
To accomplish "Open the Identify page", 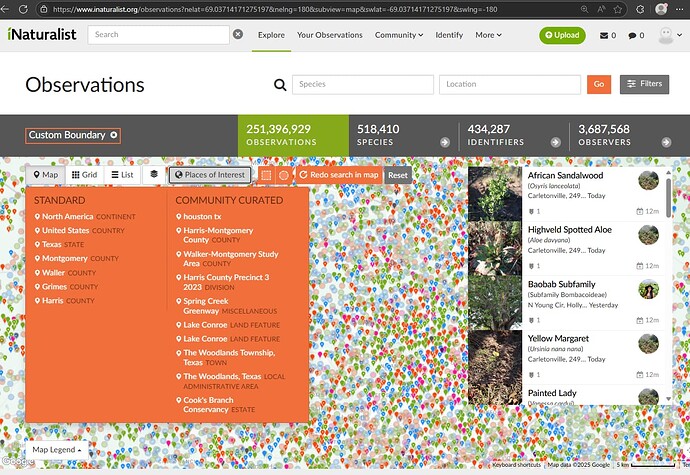I will coord(449,35).
